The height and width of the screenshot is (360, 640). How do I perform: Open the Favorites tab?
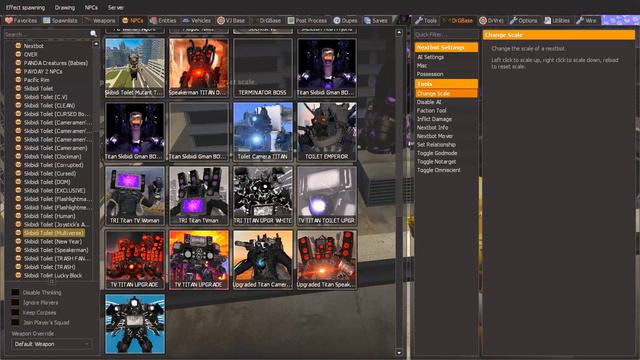tap(21, 20)
